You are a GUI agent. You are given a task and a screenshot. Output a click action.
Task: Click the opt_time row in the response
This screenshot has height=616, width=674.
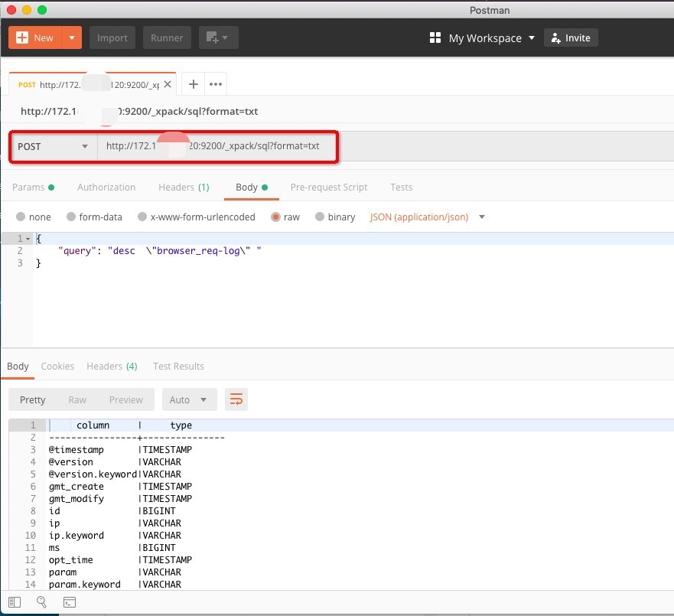pyautogui.click(x=120, y=560)
